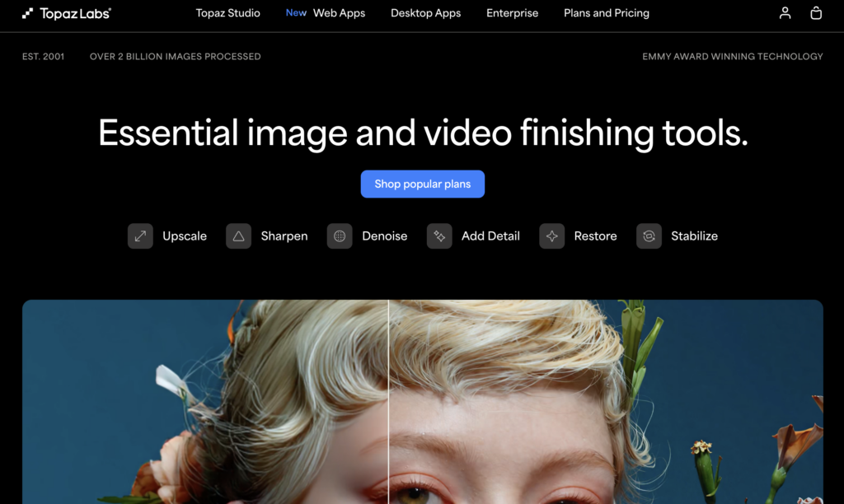Select the Stabilize icon
This screenshot has width=844, height=504.
[x=649, y=236]
